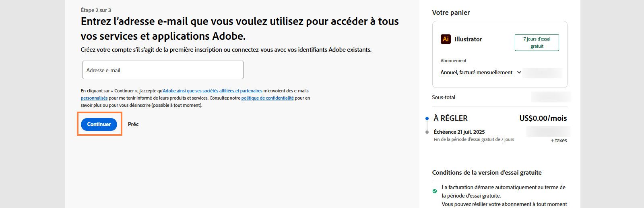Click the 7 jours d'essai gratuit badge
The width and height of the screenshot is (644, 208).
537,43
